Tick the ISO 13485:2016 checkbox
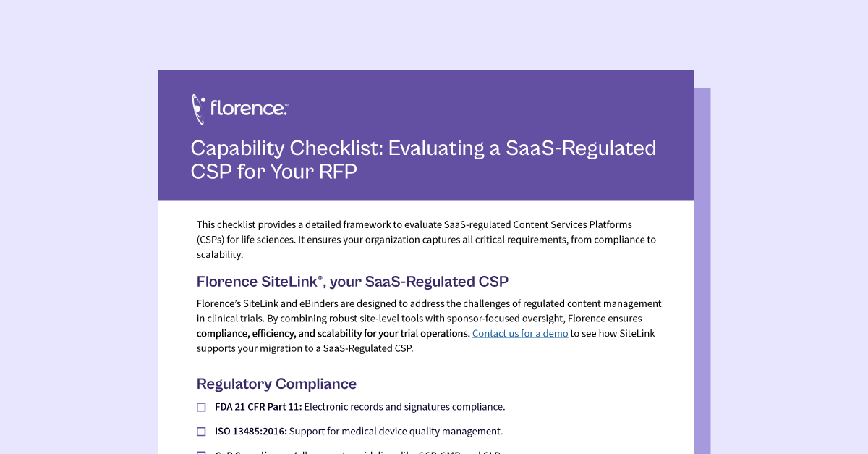868x454 pixels. (201, 432)
